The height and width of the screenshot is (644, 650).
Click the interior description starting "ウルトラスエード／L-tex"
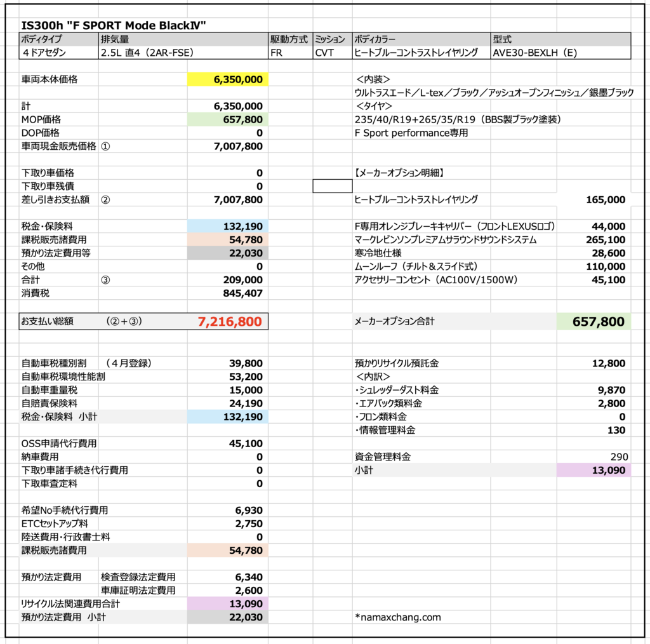tap(494, 93)
